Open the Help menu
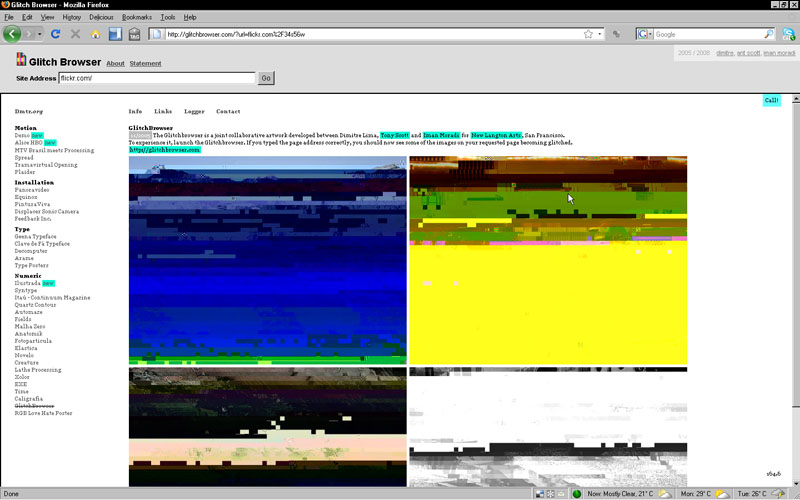 click(190, 17)
